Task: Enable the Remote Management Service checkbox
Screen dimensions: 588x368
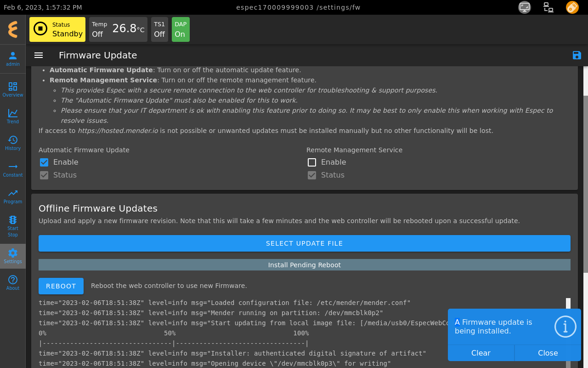Action: 312,162
